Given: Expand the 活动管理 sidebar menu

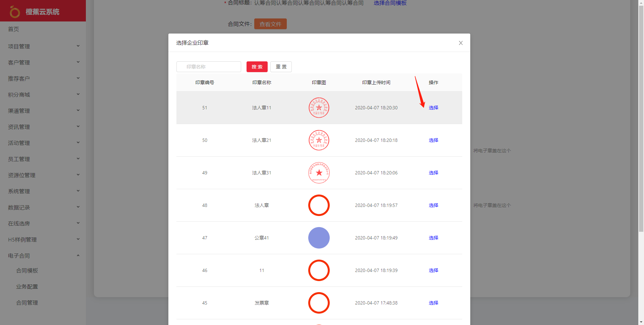Looking at the screenshot, I should [x=43, y=143].
